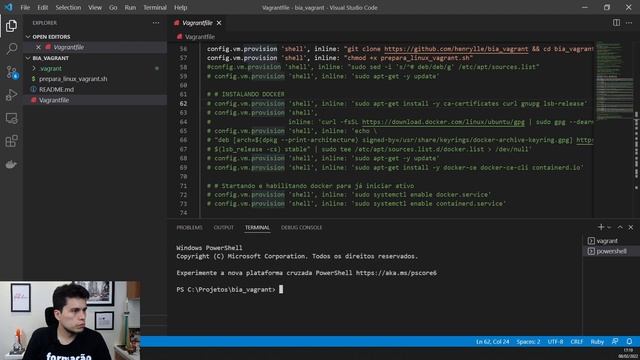Open Explorer panel more actions ellipsis
This screenshot has width=640, height=360.
pos(156,23)
